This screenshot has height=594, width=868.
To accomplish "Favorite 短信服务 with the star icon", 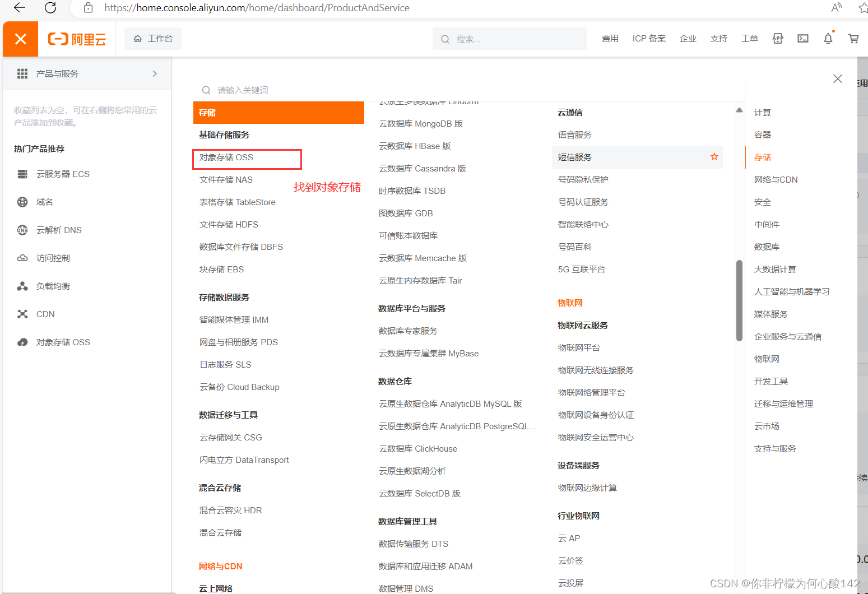I will pyautogui.click(x=714, y=157).
